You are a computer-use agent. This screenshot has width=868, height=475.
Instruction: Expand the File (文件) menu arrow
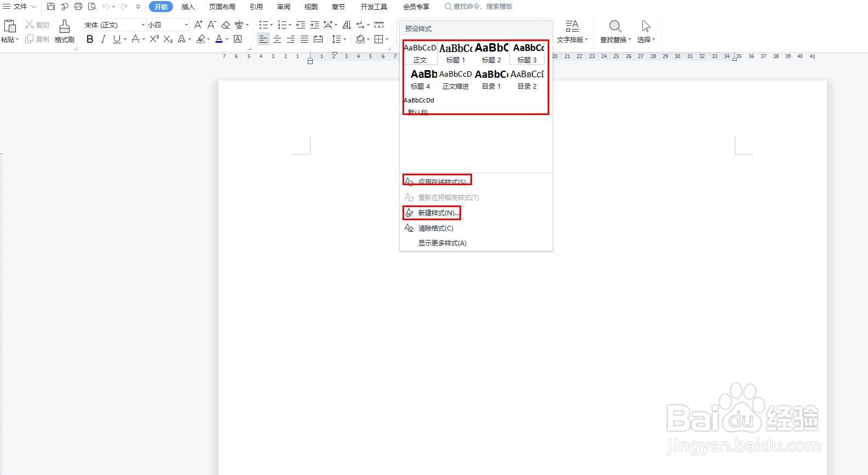pyautogui.click(x=34, y=7)
